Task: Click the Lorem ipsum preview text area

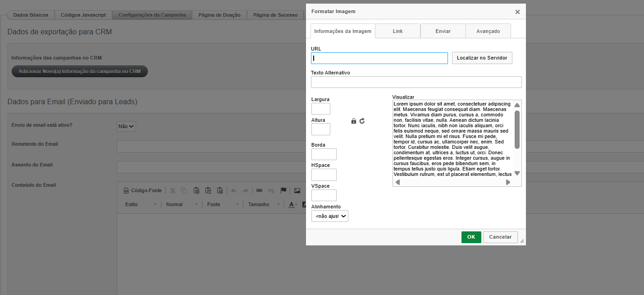Action: [452, 139]
